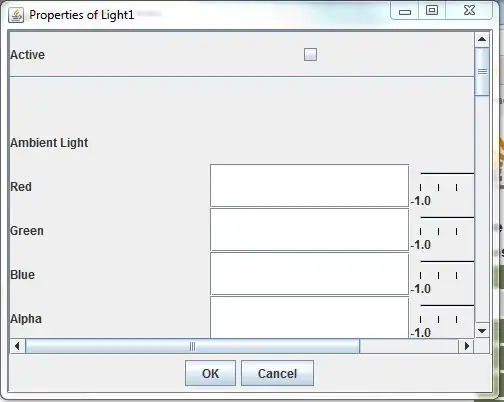Click the horizontal scrollbar left arrow

[17, 346]
